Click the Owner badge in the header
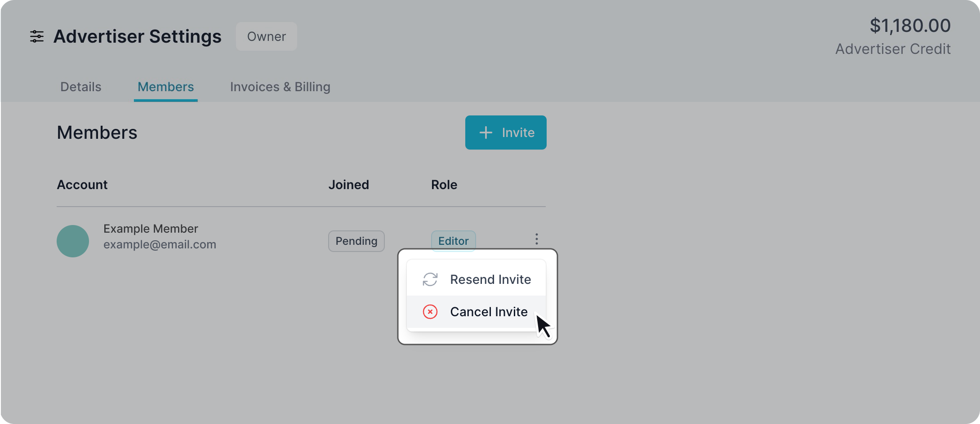980x424 pixels. [267, 36]
